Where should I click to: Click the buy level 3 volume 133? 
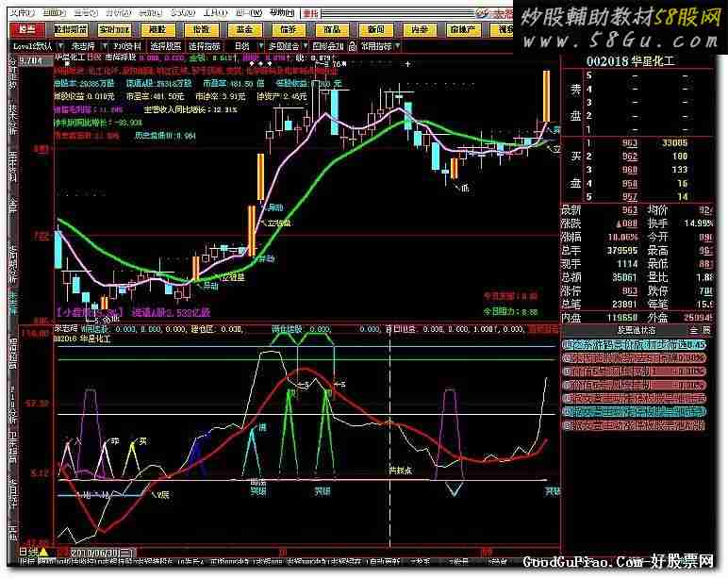coord(679,170)
